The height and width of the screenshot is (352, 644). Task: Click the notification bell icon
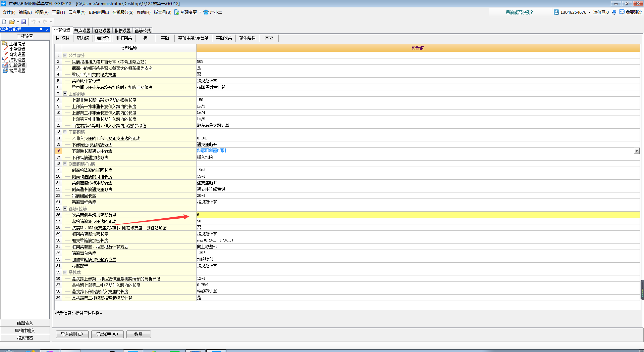coord(614,12)
